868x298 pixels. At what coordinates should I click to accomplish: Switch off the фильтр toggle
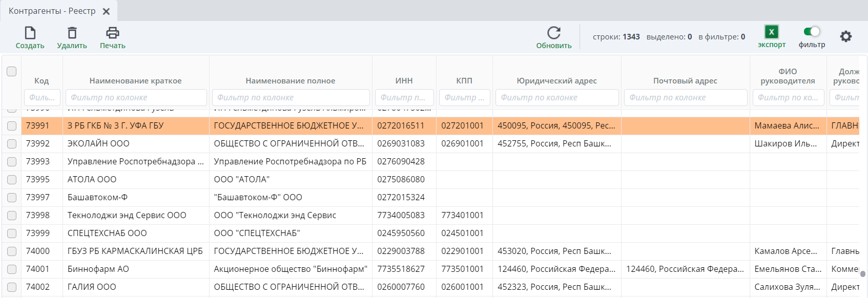coord(812,32)
